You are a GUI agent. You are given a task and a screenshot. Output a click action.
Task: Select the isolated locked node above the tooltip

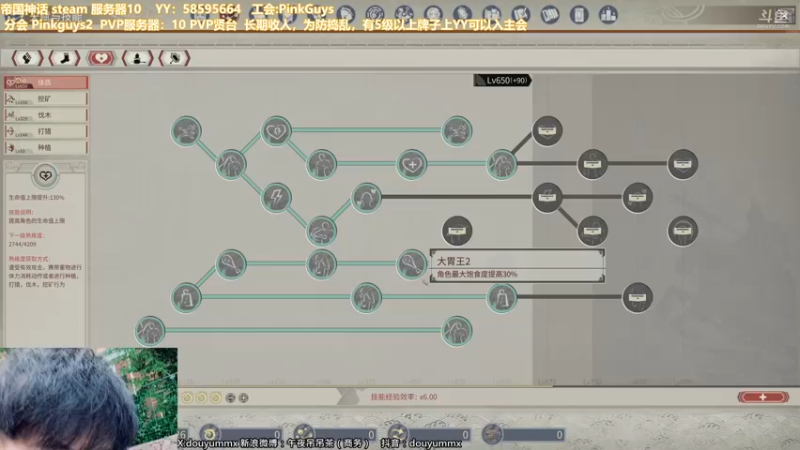coord(457,231)
